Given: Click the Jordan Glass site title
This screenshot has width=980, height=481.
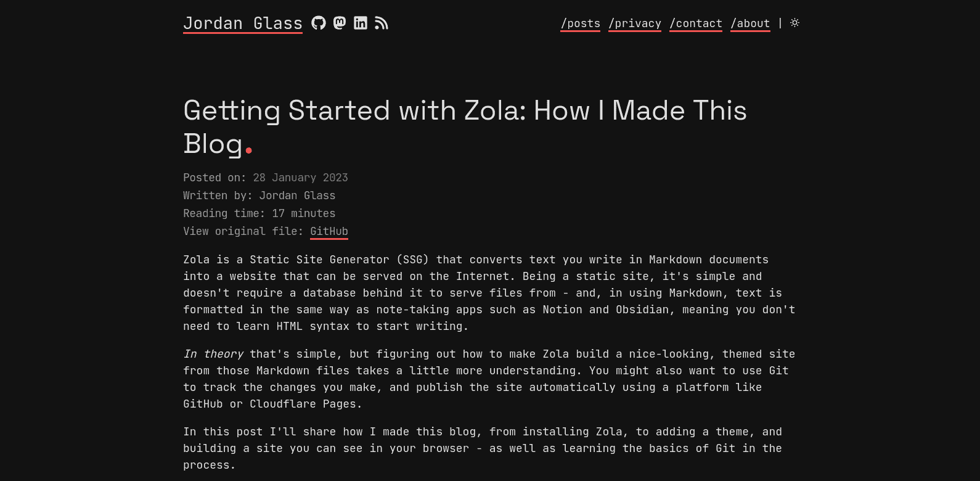Looking at the screenshot, I should click(242, 23).
